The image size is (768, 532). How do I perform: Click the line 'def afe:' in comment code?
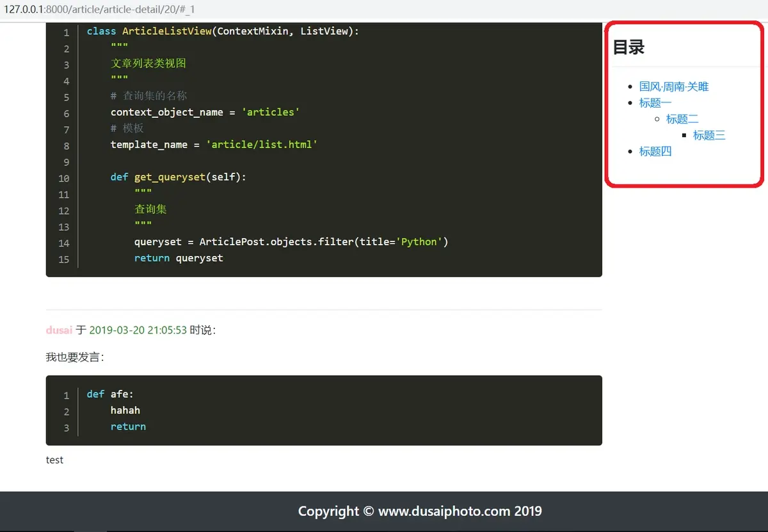pyautogui.click(x=110, y=394)
